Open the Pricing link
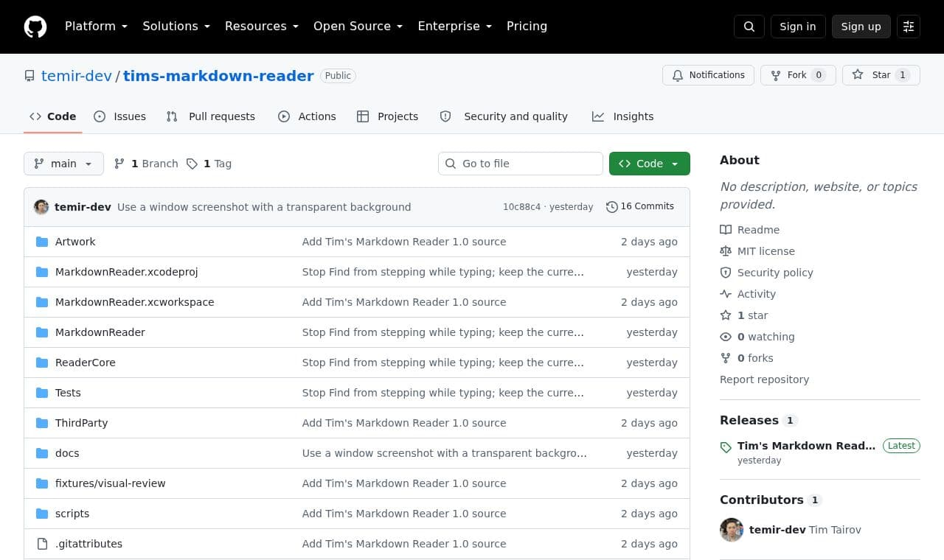 pyautogui.click(x=527, y=27)
